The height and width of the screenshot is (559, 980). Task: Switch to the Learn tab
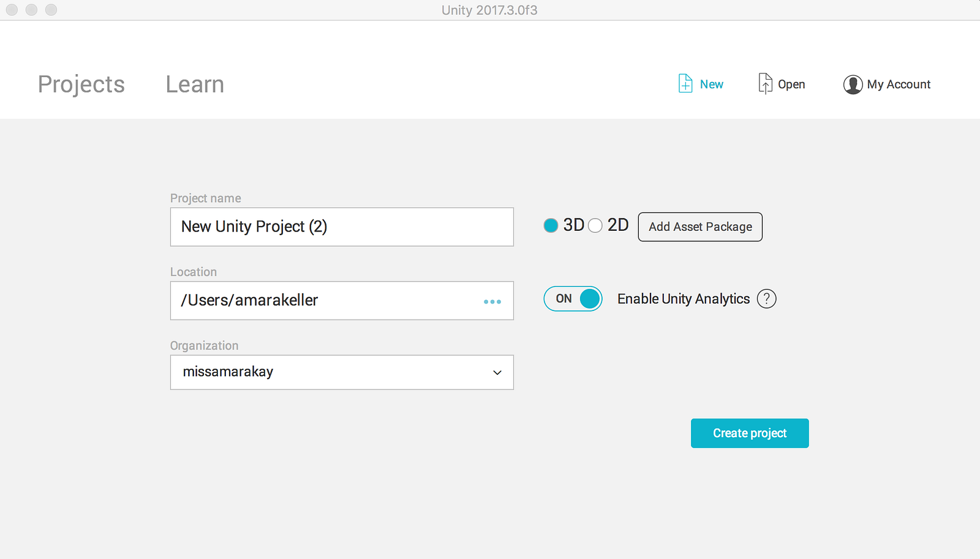[x=195, y=84]
